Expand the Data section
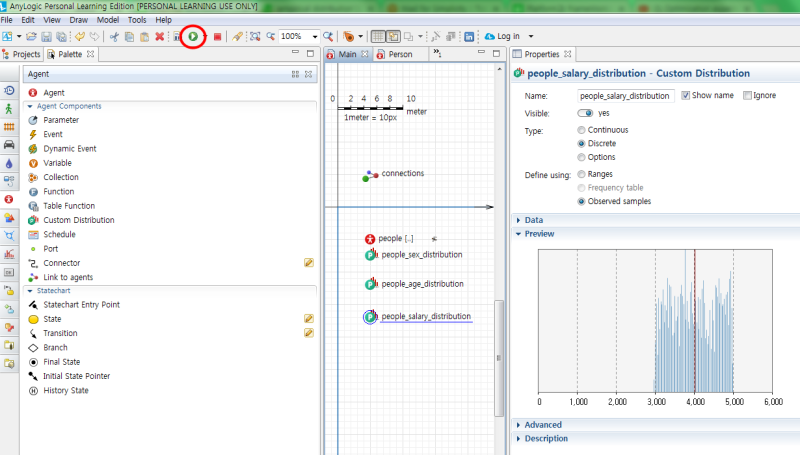Viewport: 800px width, 455px height. click(x=518, y=220)
